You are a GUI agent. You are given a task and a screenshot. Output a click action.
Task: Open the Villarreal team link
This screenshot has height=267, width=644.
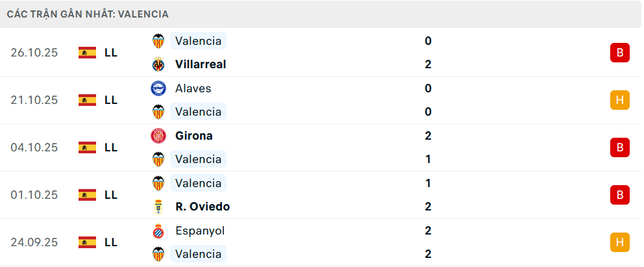point(201,64)
